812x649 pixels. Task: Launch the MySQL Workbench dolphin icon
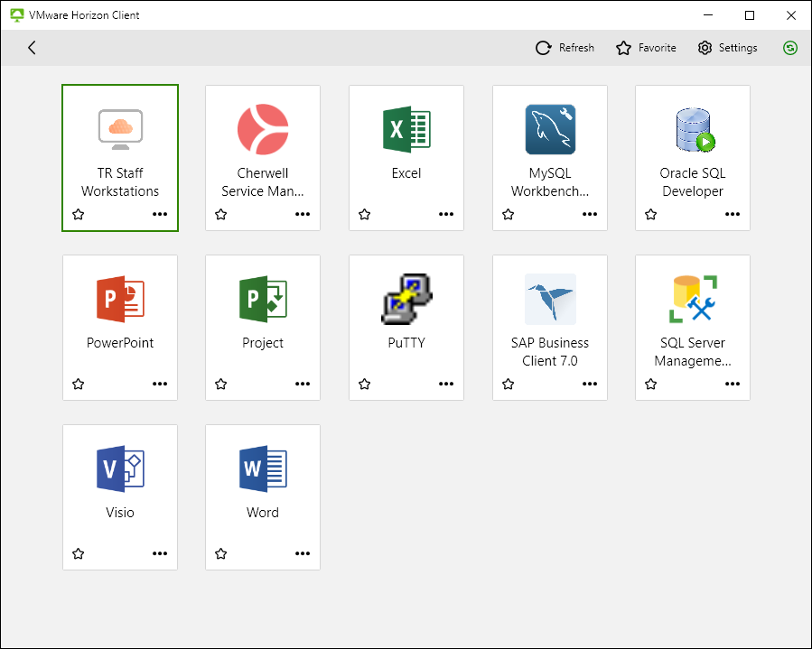550,129
